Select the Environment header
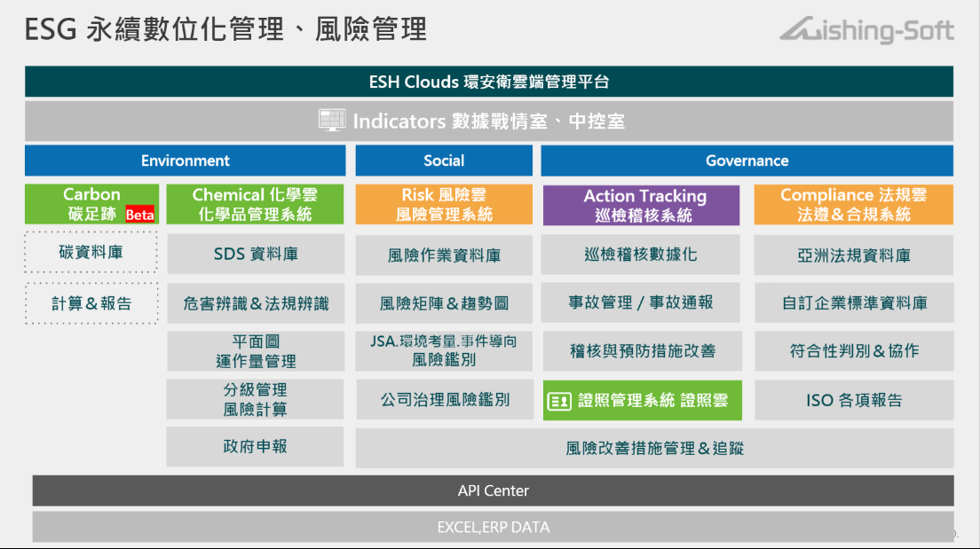This screenshot has width=980, height=549. click(x=185, y=161)
